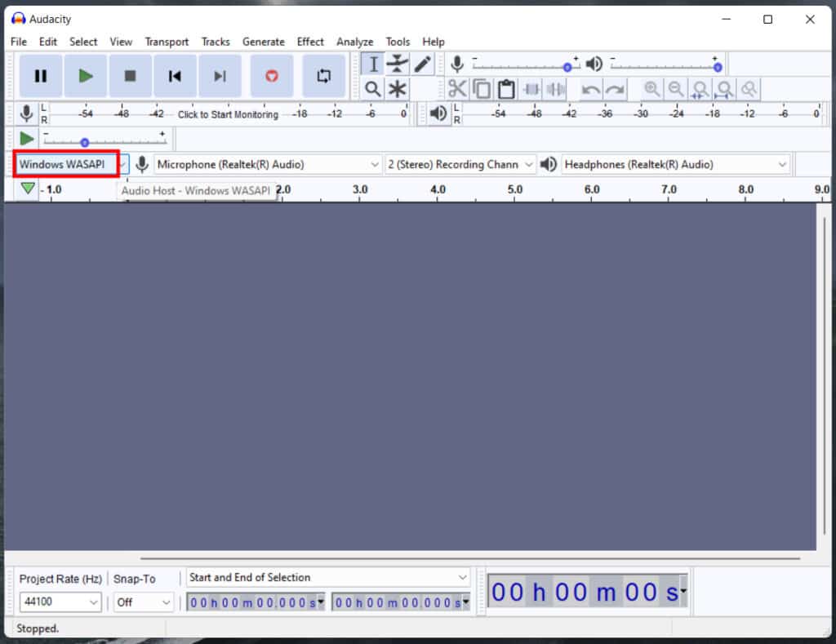Click the speaker icon beside Headphones device

tap(548, 164)
